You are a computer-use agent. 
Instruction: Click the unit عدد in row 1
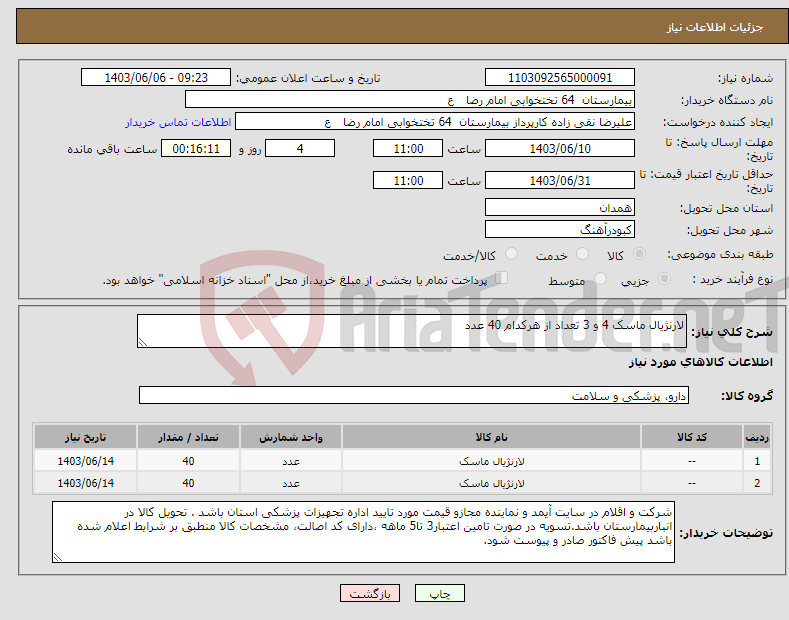(291, 461)
